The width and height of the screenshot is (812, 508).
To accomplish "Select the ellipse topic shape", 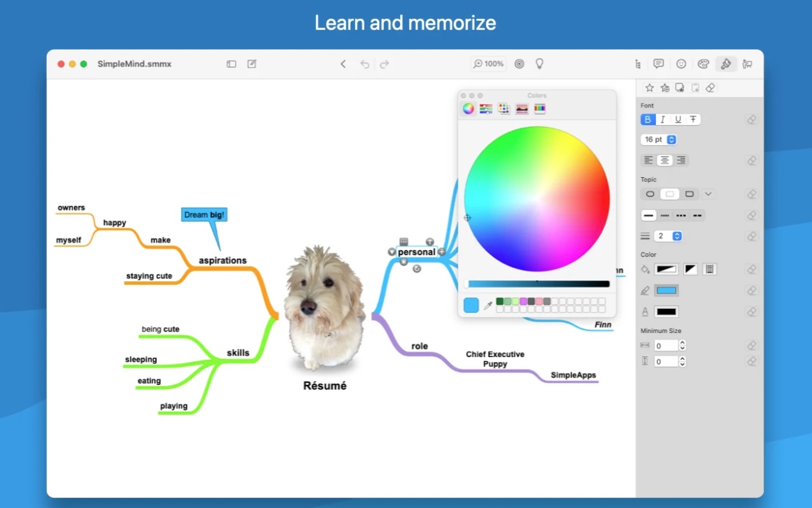I will click(x=650, y=195).
